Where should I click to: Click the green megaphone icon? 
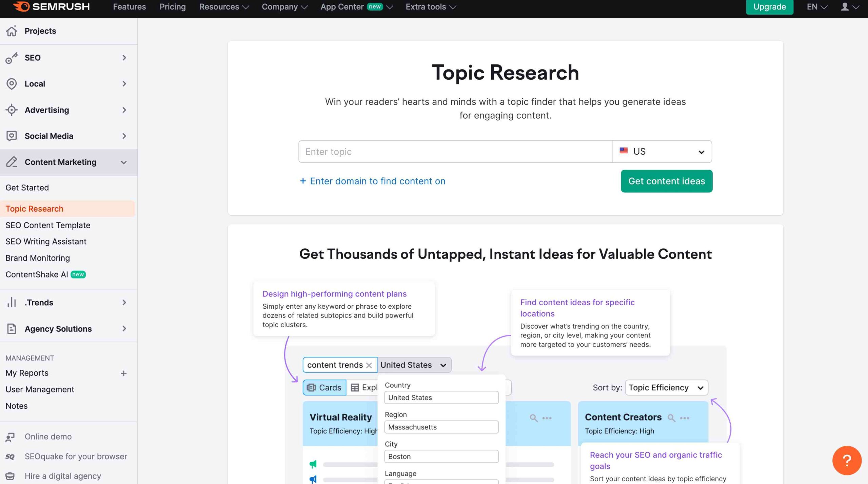[x=313, y=464]
